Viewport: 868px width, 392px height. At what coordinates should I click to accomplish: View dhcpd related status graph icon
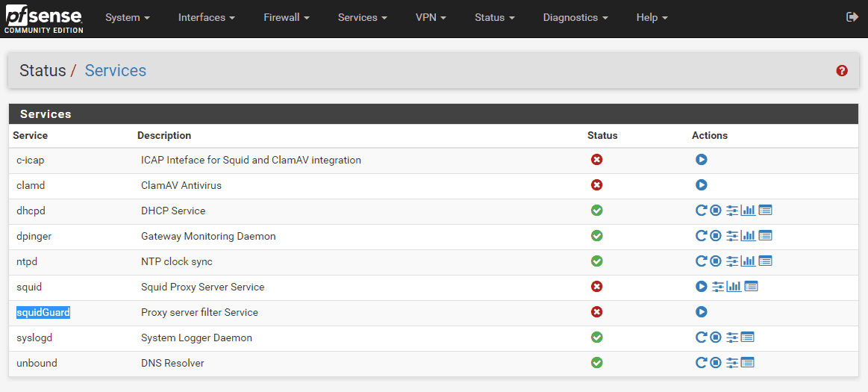coord(749,211)
